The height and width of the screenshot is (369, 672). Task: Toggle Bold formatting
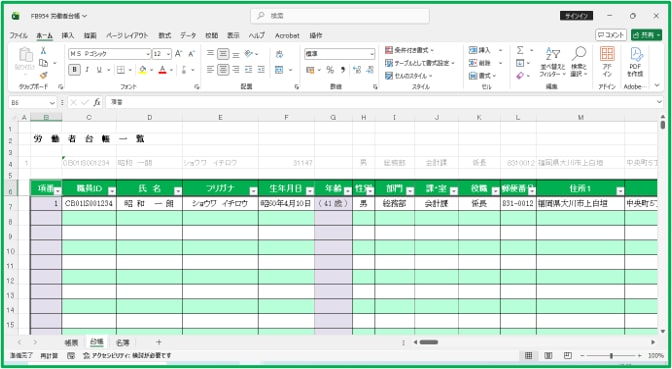(75, 69)
